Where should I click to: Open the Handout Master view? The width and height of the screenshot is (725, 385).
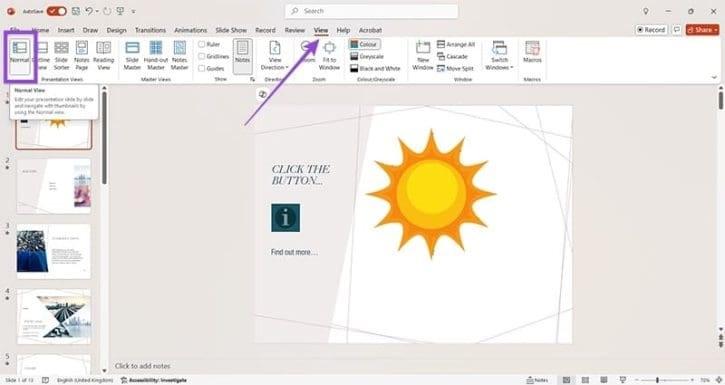[156, 55]
